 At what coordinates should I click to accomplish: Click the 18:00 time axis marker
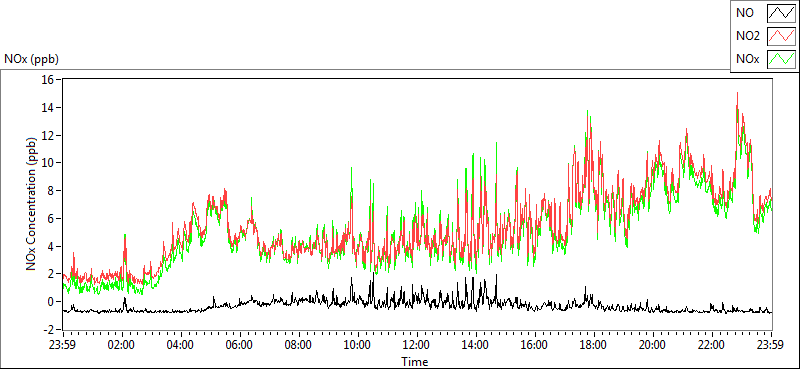[594, 345]
